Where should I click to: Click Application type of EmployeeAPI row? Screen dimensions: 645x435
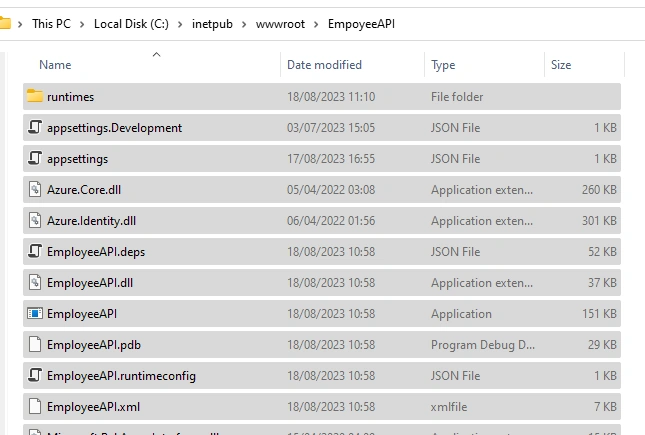[x=461, y=314]
